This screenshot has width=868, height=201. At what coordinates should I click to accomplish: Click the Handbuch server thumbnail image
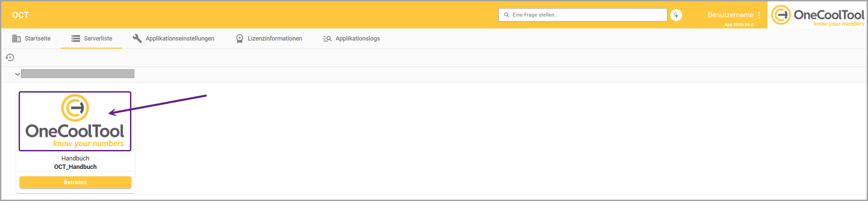click(x=75, y=121)
